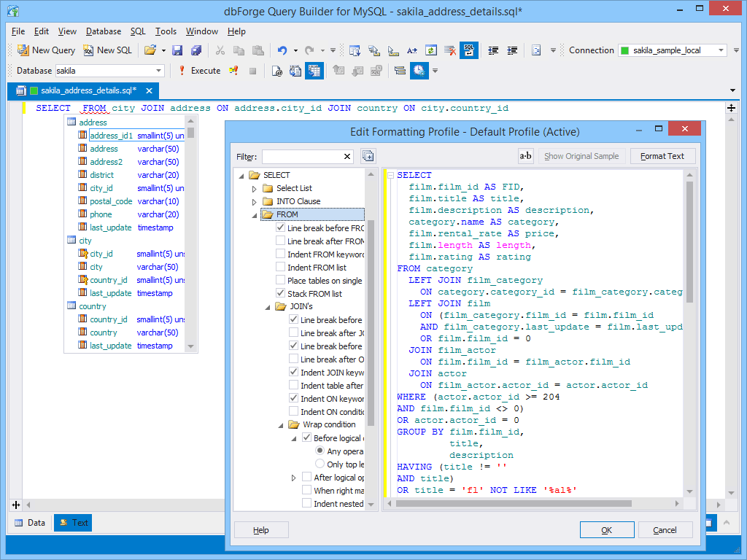Viewport: 747px width, 560px height.
Task: Expand the INTO Clause tree node
Action: coord(255,202)
